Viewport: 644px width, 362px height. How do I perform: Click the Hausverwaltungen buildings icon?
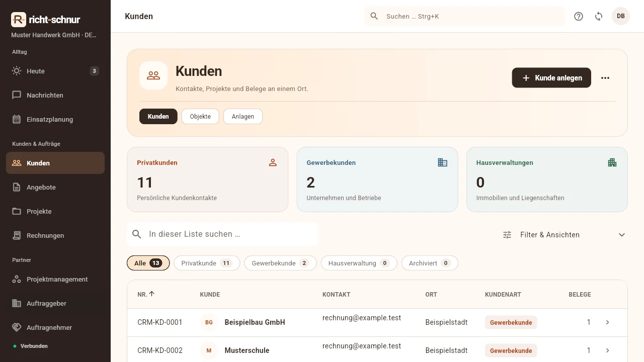(612, 162)
